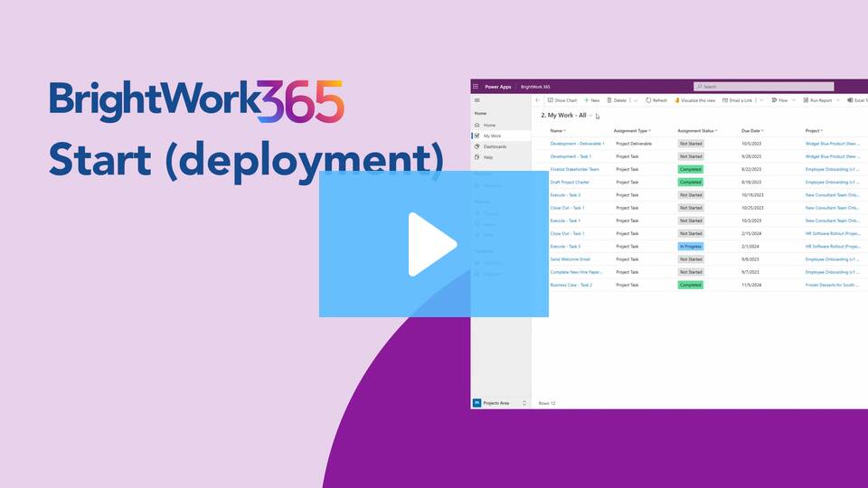The height and width of the screenshot is (488, 868).
Task: Click the Dashboards icon in the sidebar
Action: 477,146
